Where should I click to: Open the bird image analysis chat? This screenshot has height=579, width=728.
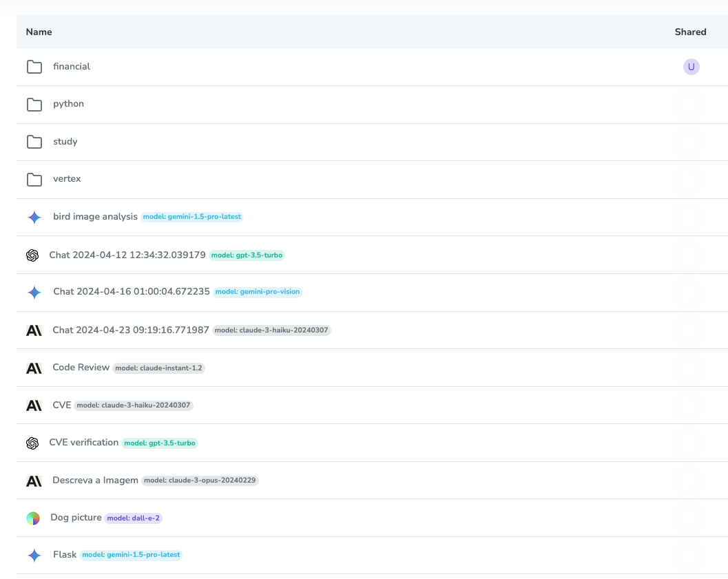95,216
